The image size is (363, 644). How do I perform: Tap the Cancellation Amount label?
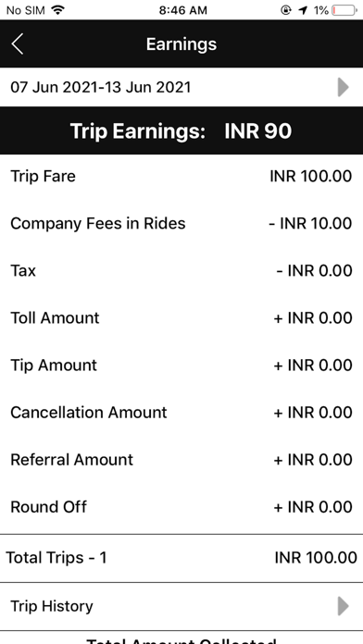click(x=89, y=413)
